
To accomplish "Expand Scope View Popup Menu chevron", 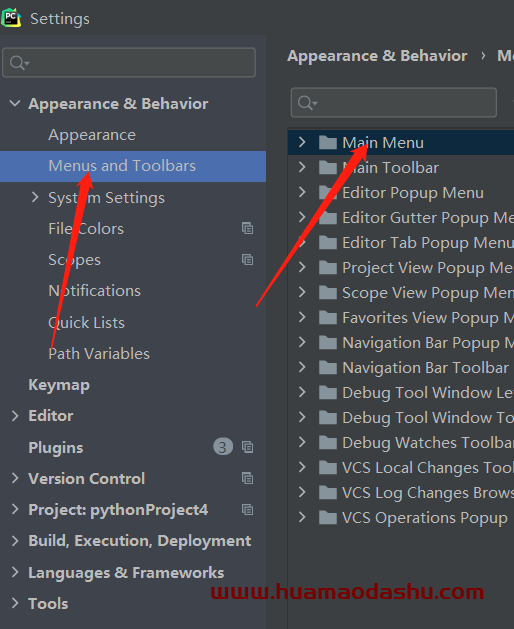I will [x=302, y=292].
